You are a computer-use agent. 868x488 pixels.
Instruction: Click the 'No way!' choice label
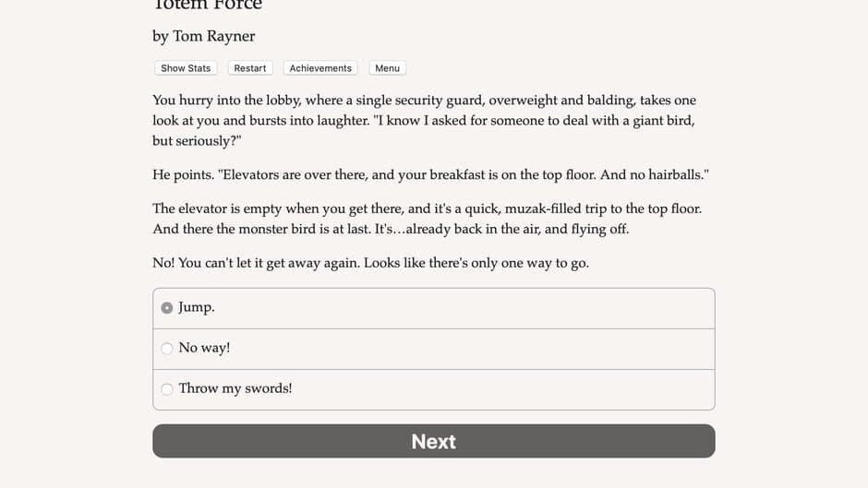point(204,348)
